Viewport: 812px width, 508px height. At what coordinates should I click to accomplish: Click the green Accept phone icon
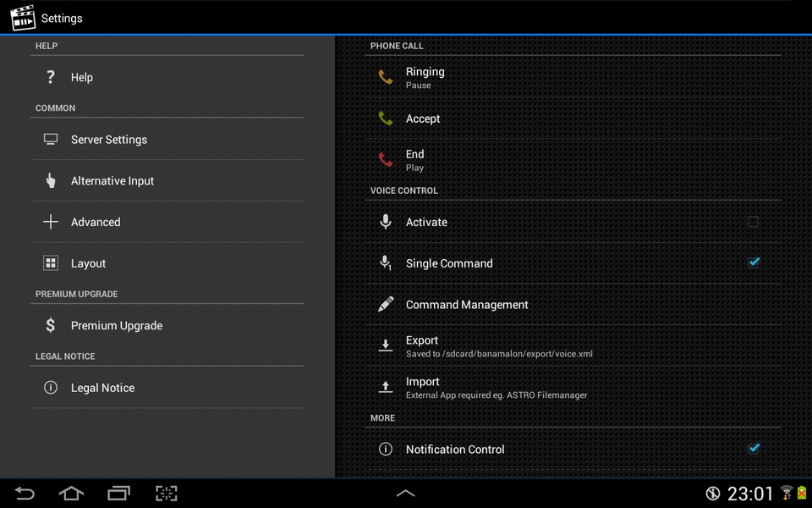point(386,119)
